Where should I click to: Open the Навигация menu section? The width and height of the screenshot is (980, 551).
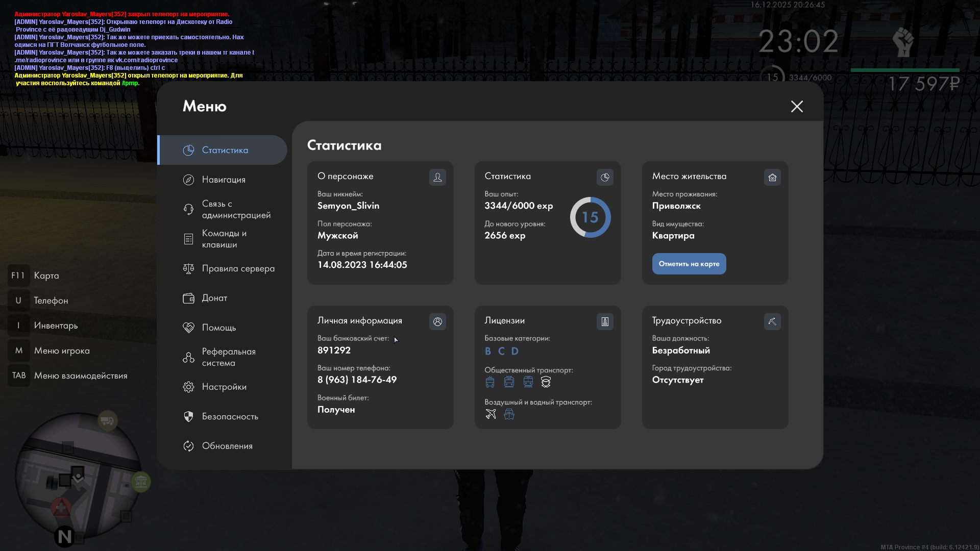[224, 180]
